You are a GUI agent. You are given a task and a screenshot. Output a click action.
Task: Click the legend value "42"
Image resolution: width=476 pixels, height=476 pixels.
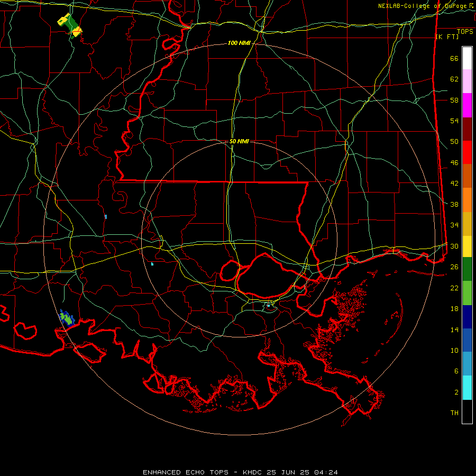coord(454,184)
